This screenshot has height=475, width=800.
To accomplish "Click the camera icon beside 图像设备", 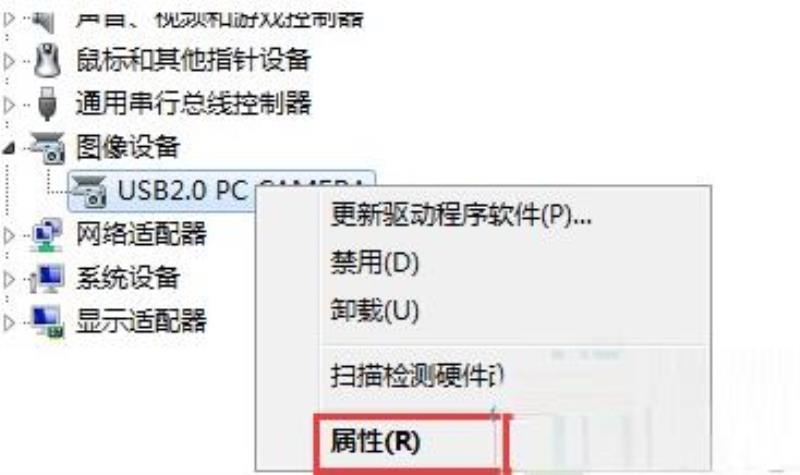I will coord(47,147).
